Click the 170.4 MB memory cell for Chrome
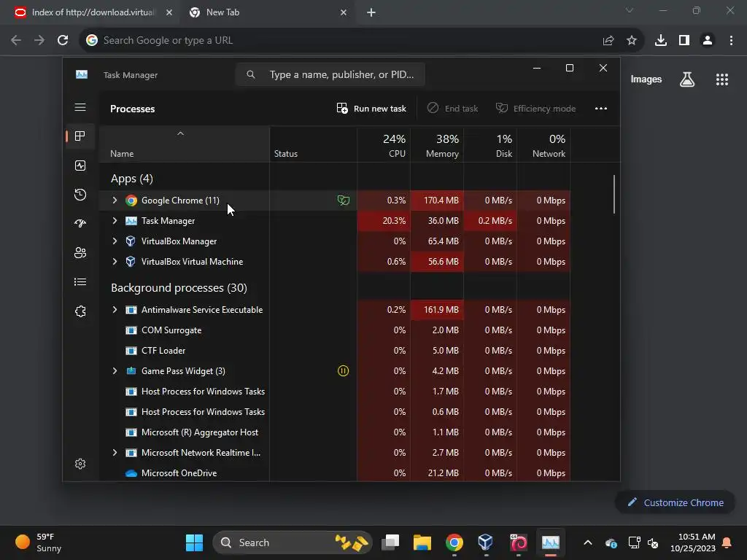The image size is (747, 560). (x=438, y=201)
